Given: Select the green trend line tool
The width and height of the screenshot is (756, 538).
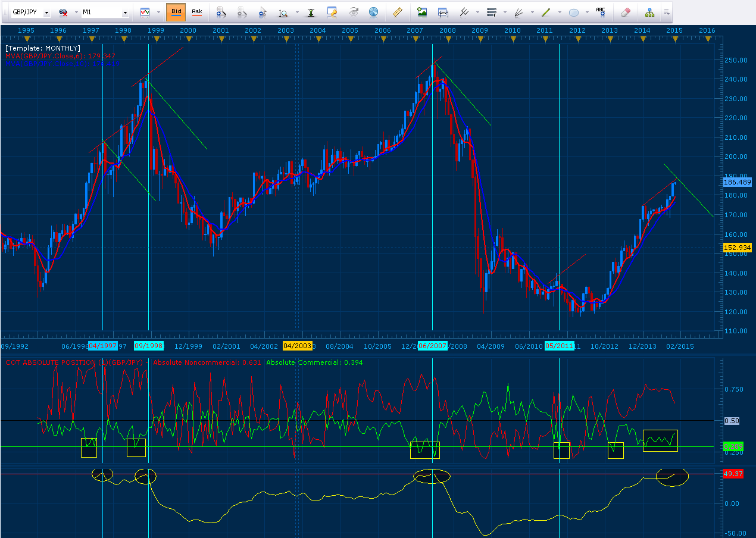Looking at the screenshot, I should 546,12.
